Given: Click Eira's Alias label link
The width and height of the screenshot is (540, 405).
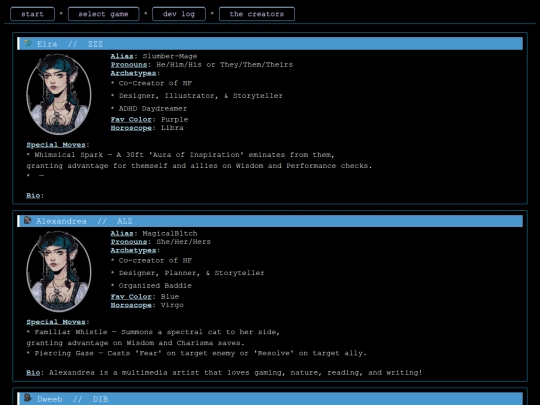Looking at the screenshot, I should (x=122, y=56).
